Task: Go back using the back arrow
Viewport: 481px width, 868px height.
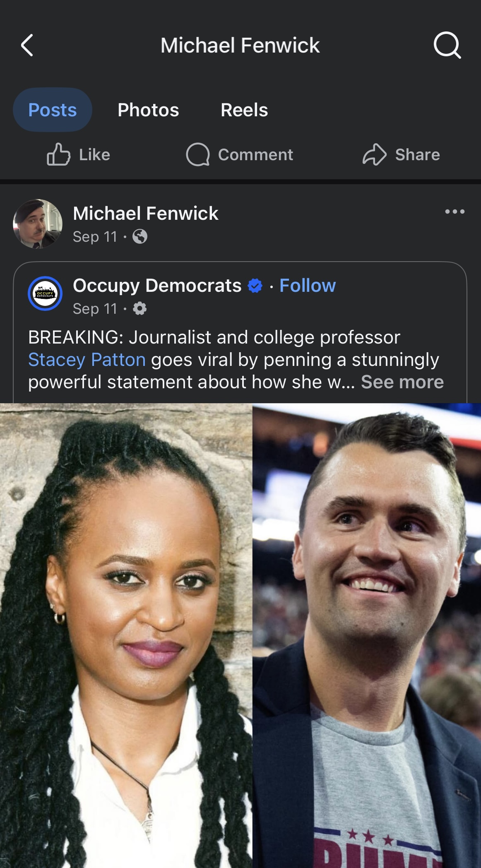Action: tap(27, 45)
